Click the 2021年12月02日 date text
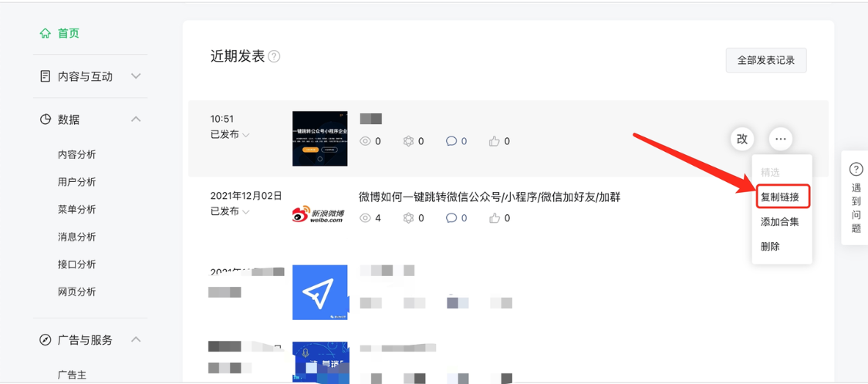868x384 pixels. 246,195
